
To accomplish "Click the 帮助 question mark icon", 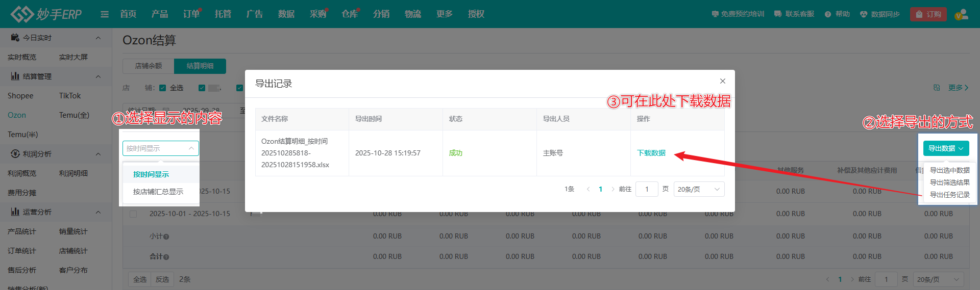I will (x=828, y=14).
